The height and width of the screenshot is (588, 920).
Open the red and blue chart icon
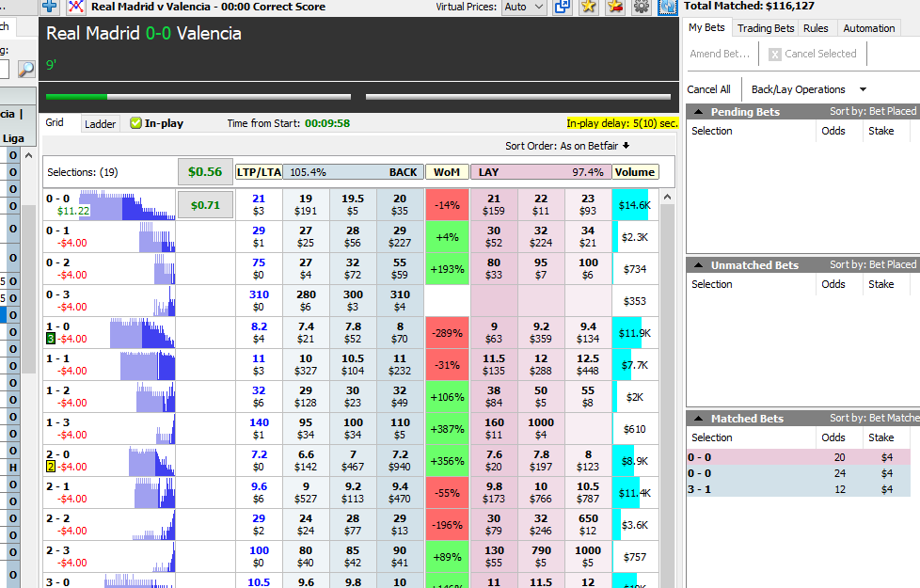click(75, 7)
